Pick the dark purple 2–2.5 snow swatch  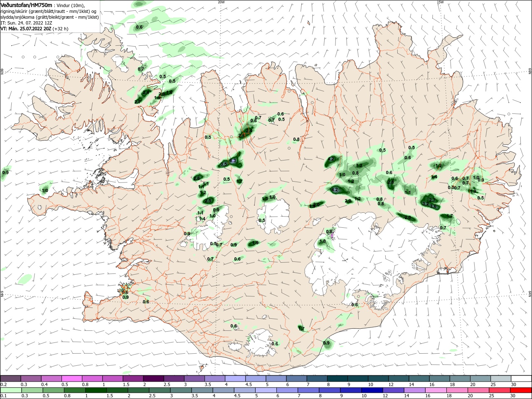pos(153,379)
